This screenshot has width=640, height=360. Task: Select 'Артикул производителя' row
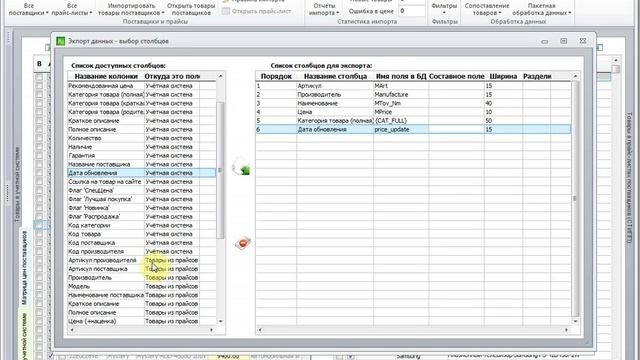coord(142,260)
